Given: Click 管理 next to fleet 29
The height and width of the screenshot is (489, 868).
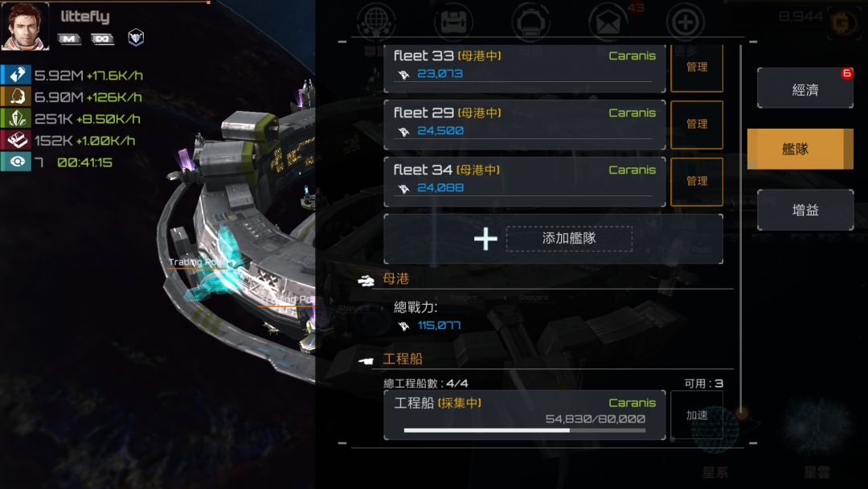Looking at the screenshot, I should pyautogui.click(x=696, y=125).
